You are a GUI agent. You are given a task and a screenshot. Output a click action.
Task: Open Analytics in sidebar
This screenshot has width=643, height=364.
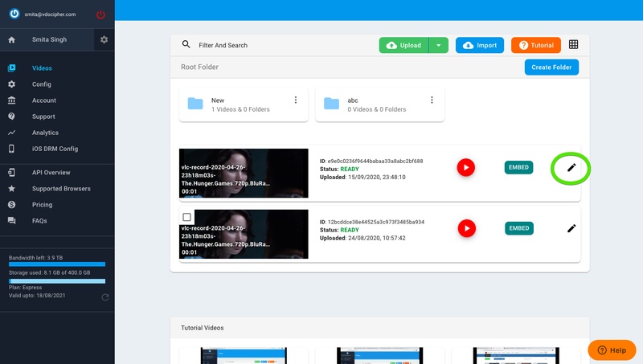tap(45, 133)
